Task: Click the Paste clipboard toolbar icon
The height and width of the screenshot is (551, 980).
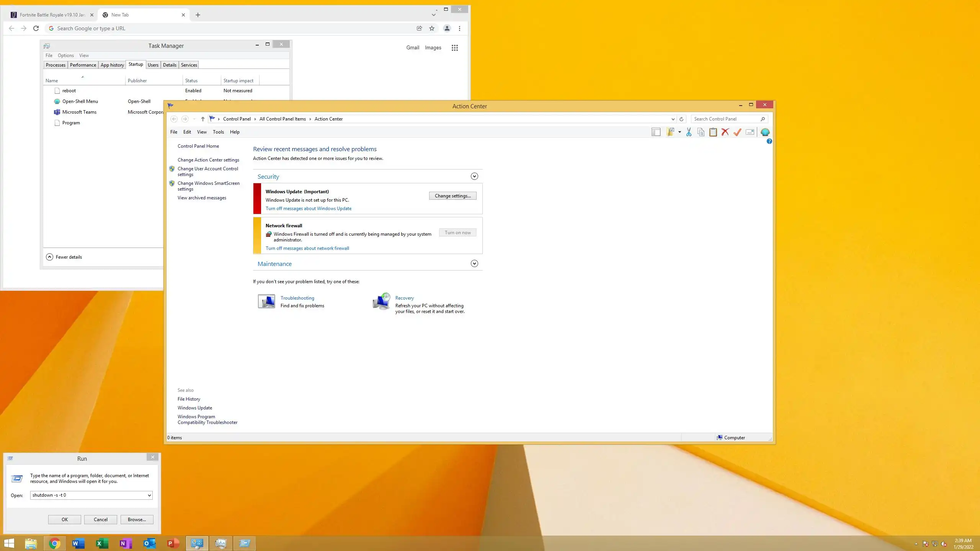Action: tap(713, 132)
